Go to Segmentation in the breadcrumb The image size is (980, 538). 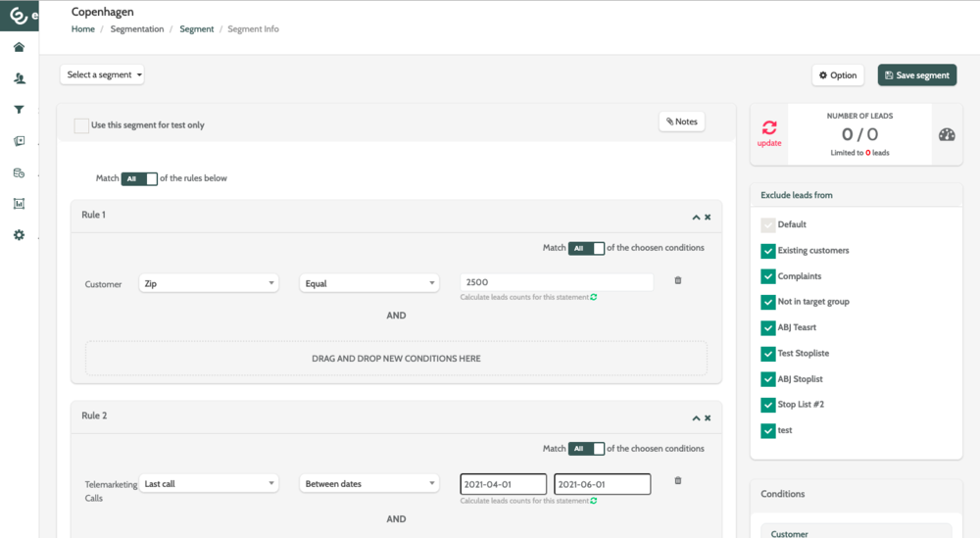(x=137, y=29)
